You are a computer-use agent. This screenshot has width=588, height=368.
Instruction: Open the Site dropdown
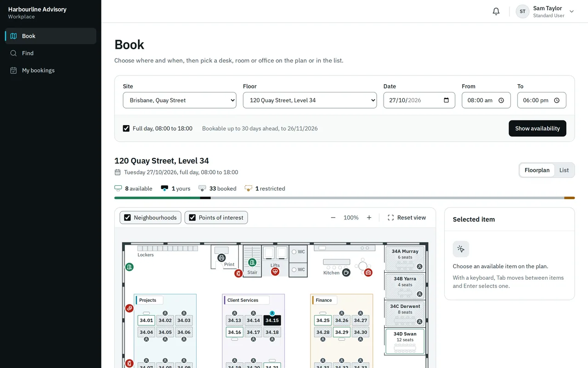point(180,100)
